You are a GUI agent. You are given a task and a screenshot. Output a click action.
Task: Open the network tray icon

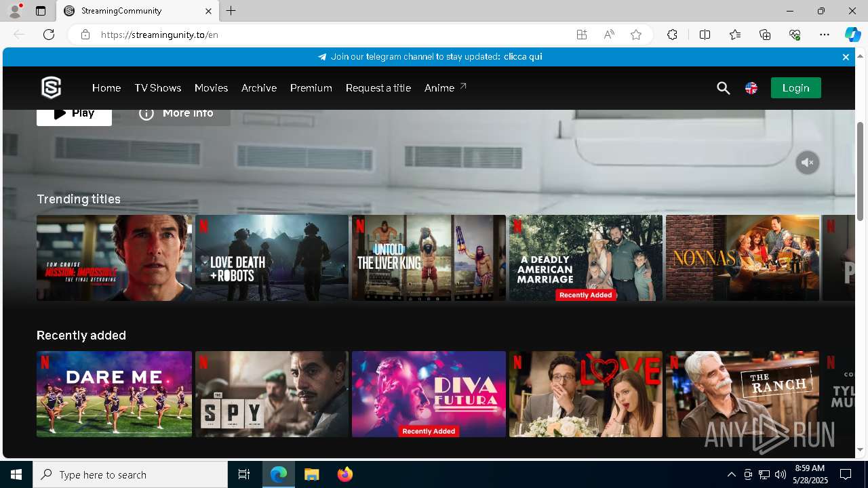[x=764, y=474]
